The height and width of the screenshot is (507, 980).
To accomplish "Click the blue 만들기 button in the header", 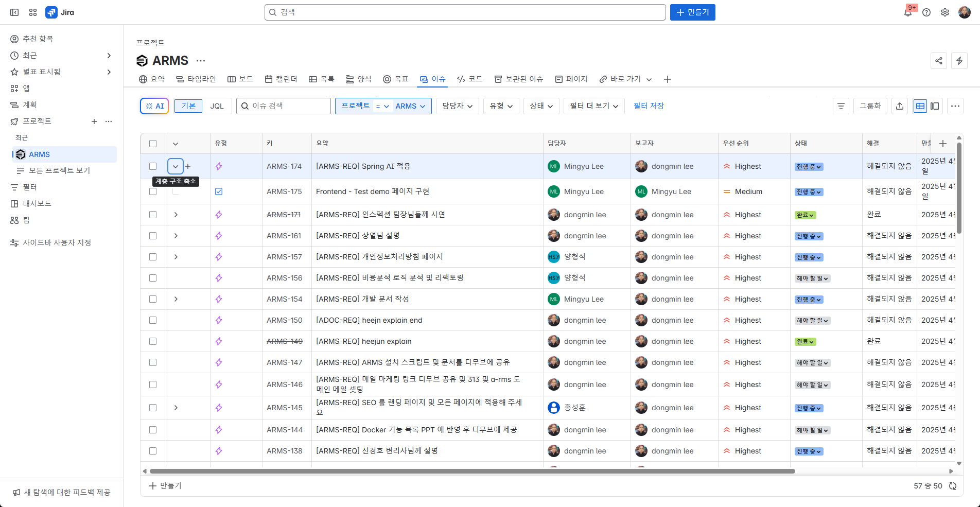I will 692,12.
